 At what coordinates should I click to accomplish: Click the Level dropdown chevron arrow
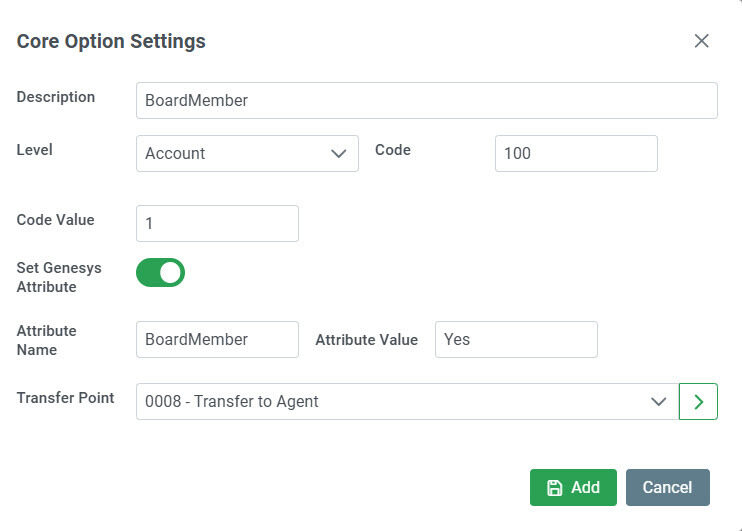338,153
